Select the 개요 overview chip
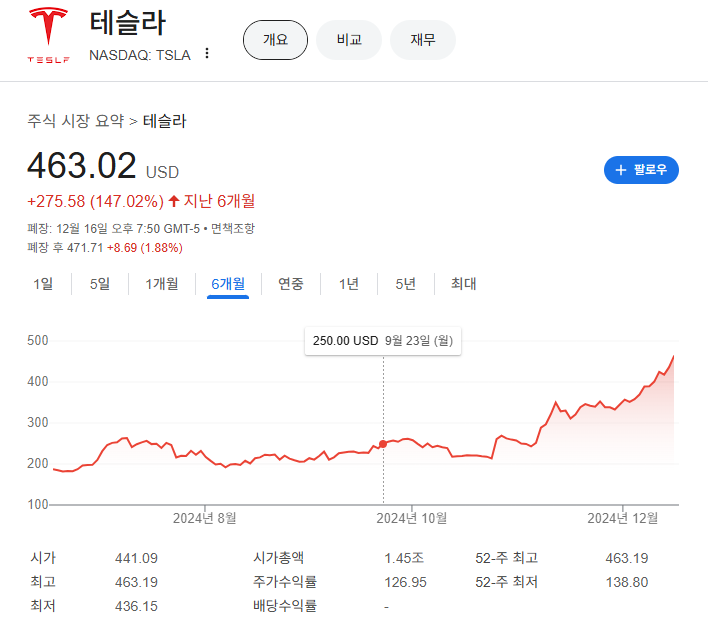708x621 pixels. click(275, 40)
